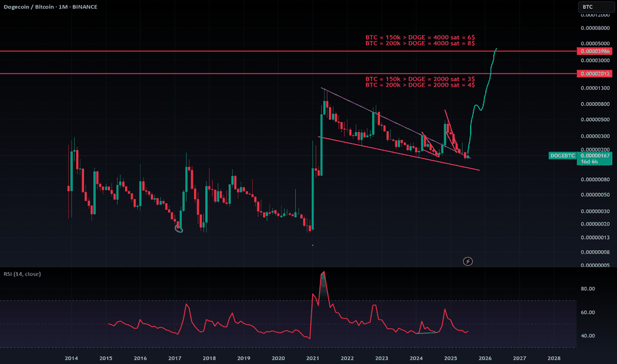This screenshot has height=364, width=617.
Task: Click 0.00000500 on the price scale
Action: (x=595, y=120)
